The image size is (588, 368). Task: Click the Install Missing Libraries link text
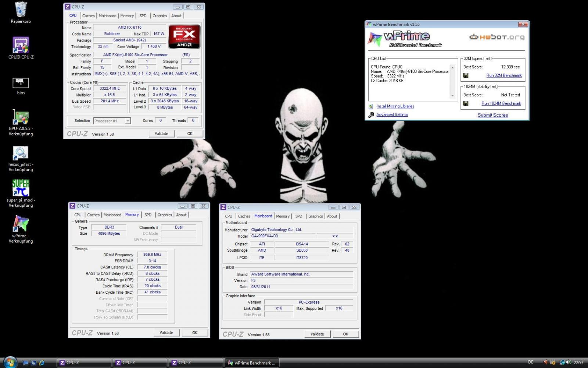(x=395, y=106)
